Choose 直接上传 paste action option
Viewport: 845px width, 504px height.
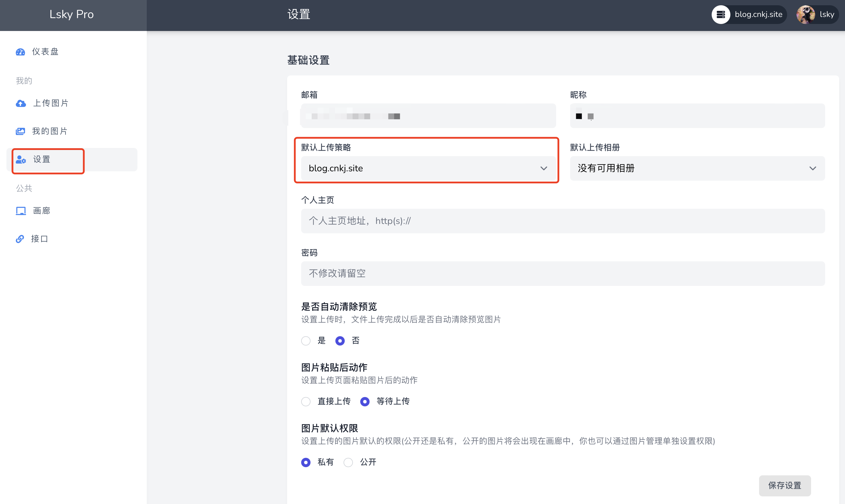306,401
